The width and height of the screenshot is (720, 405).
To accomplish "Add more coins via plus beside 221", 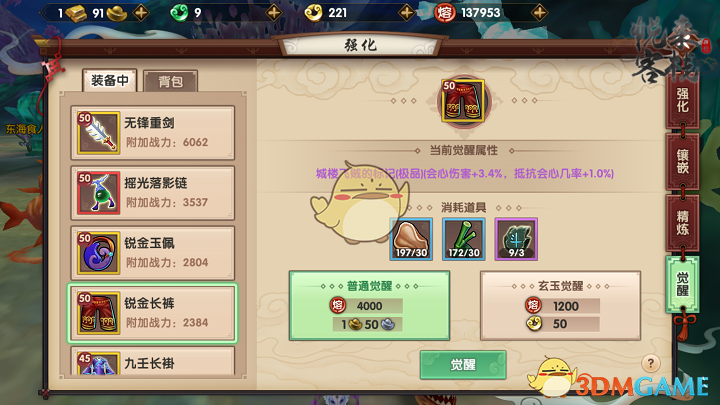I will 406,13.
